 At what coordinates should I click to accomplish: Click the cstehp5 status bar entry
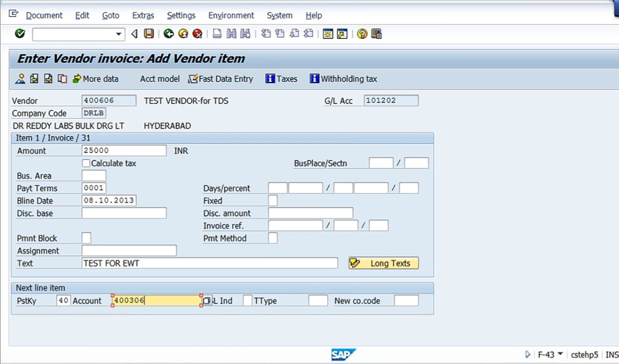click(x=584, y=355)
